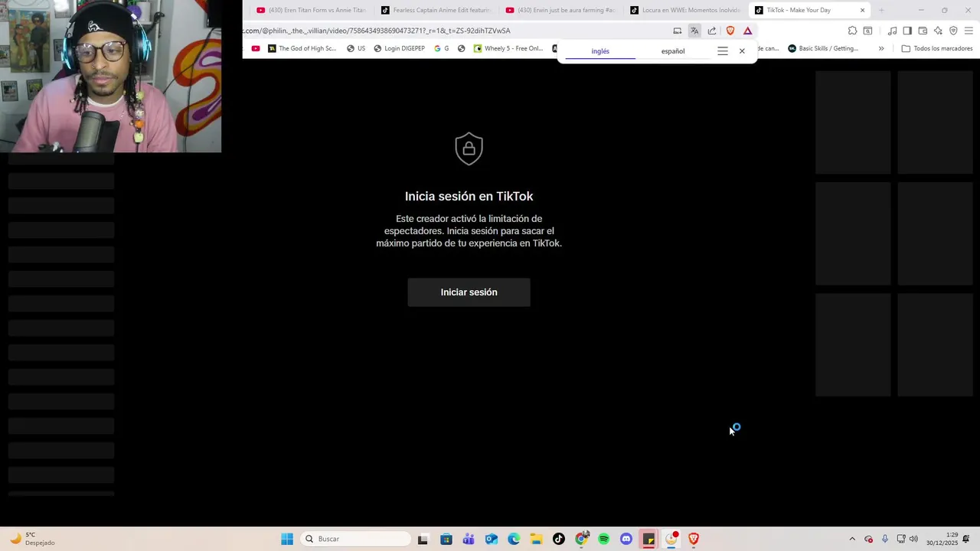Open the Wheely 5 - Free Onl... bookmark

[x=508, y=48]
